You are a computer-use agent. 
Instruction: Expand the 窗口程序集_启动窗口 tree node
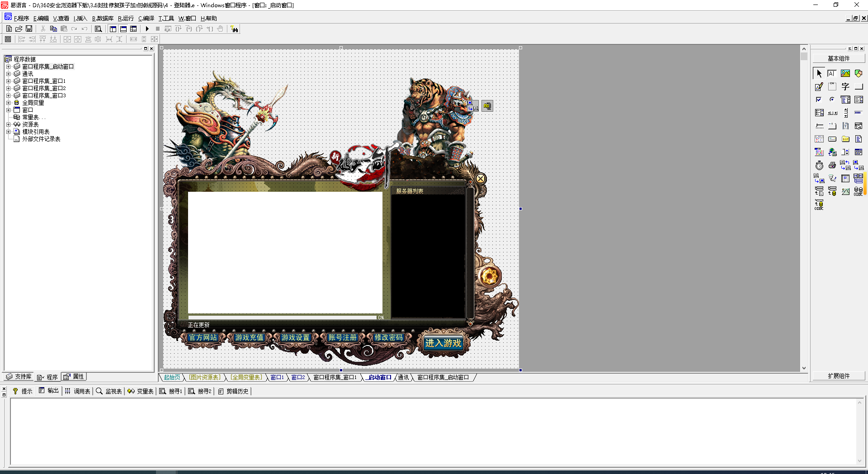(x=8, y=66)
